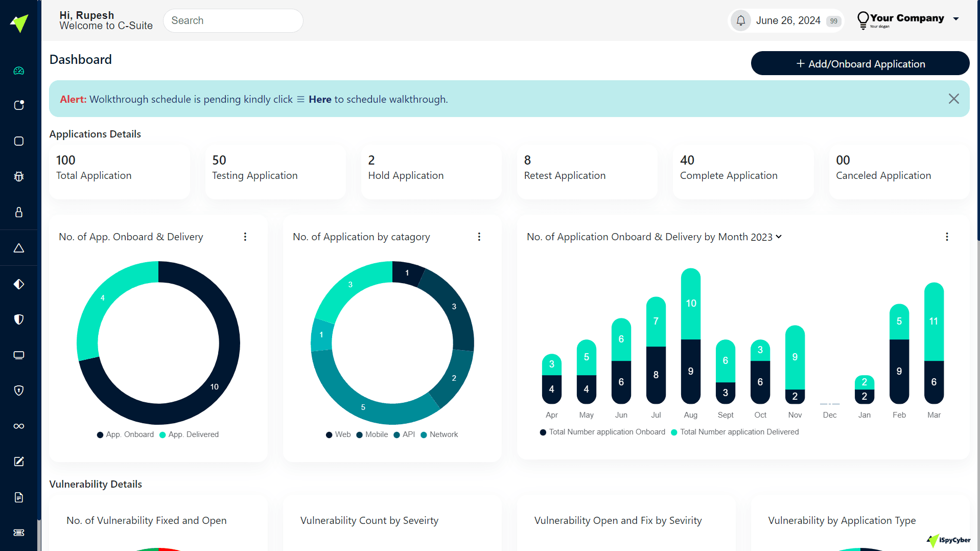Open the kebab menu on the monthly delivery chart
Viewport: 980px width, 551px height.
(x=947, y=237)
